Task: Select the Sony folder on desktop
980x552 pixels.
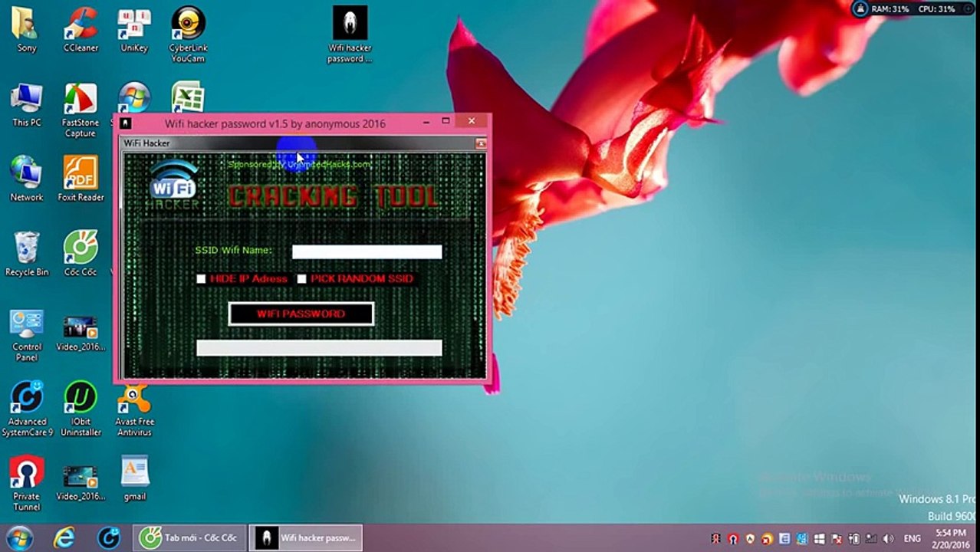Action: click(27, 31)
